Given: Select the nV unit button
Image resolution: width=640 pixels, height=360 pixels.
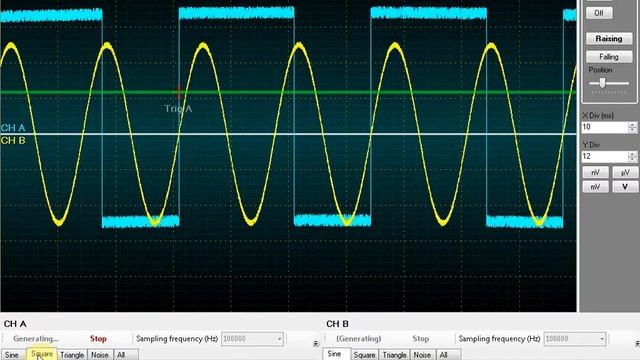Looking at the screenshot, I should tap(595, 173).
